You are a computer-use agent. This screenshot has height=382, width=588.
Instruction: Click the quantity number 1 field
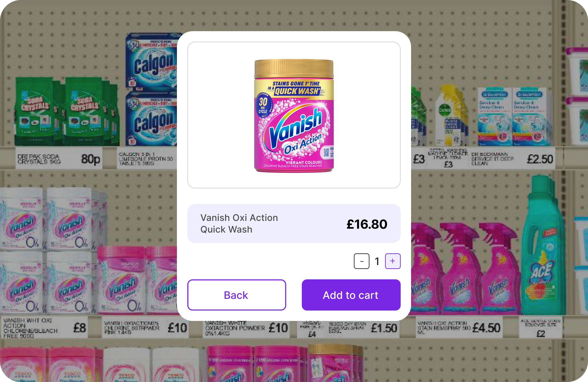(377, 261)
